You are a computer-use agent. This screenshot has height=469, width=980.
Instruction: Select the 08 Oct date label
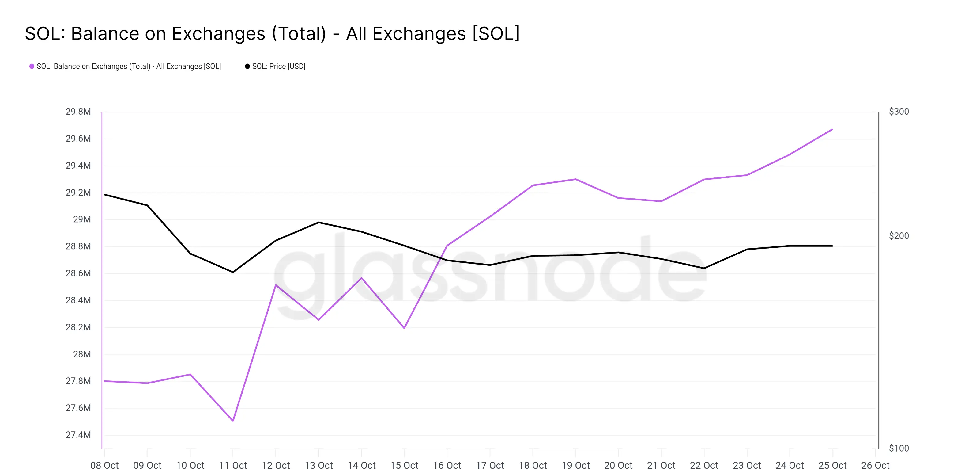point(105,465)
